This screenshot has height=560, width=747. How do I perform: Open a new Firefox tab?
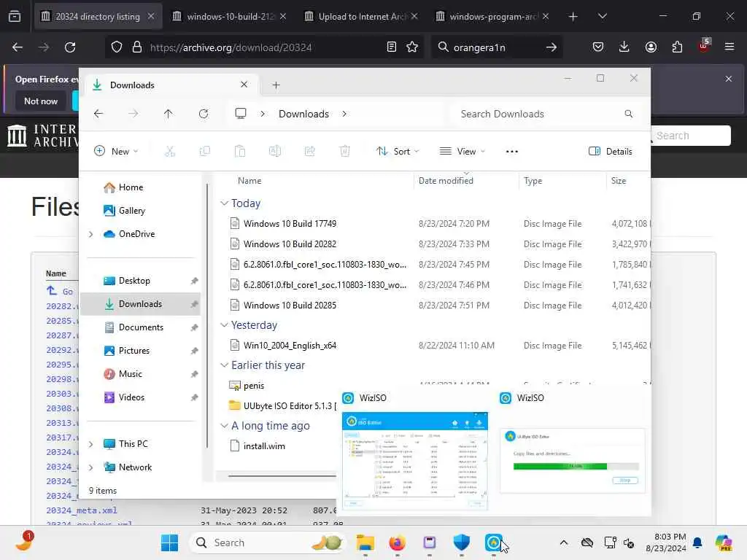point(573,17)
